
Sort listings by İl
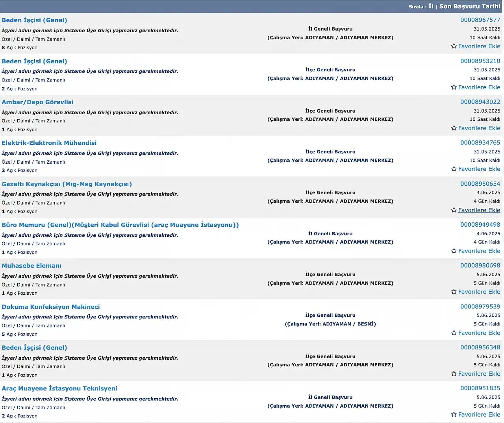[x=431, y=6]
